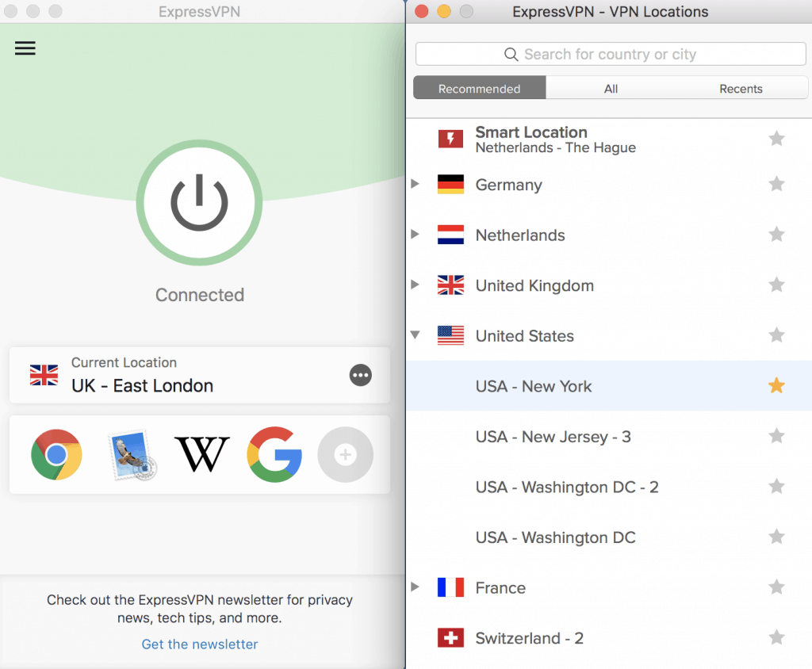The image size is (812, 669).
Task: Select the United Kingdom row
Action: click(609, 285)
